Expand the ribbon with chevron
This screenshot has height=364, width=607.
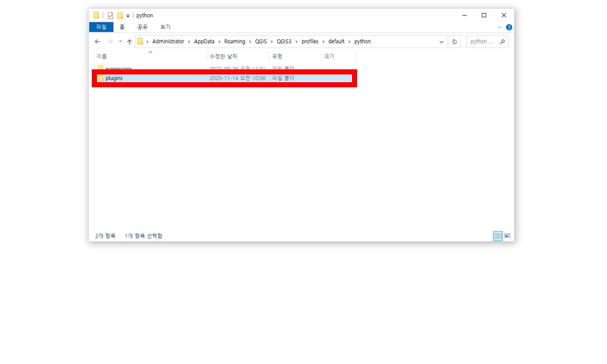pyautogui.click(x=500, y=28)
